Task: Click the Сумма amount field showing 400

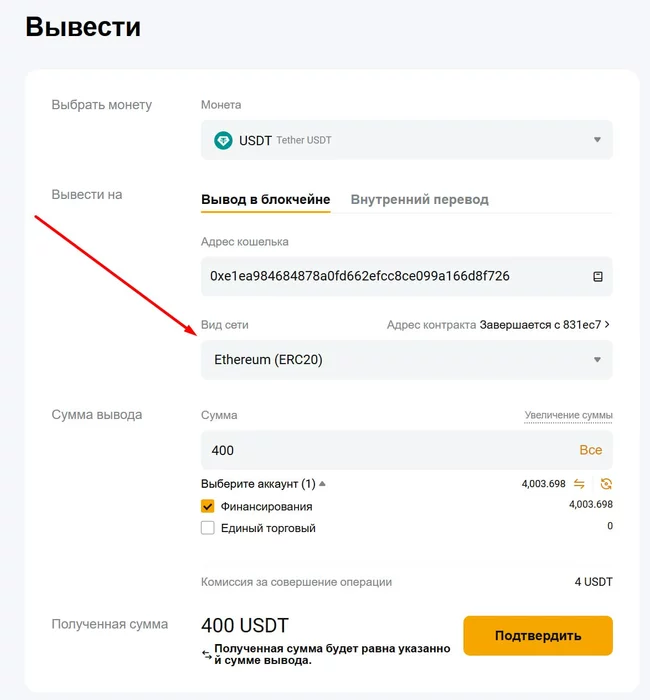Action: (380, 450)
